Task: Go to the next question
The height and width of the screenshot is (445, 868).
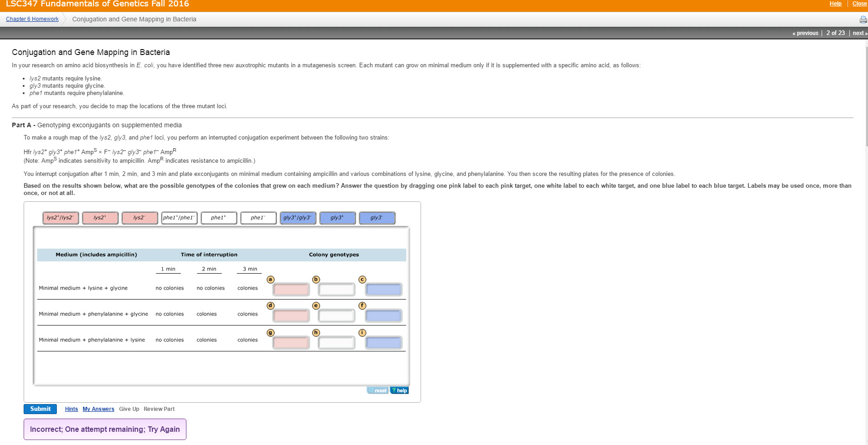Action: 859,33
